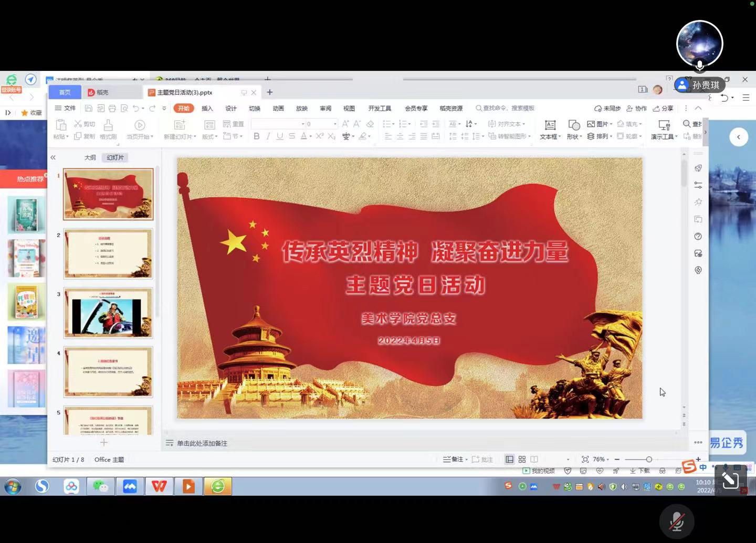756x543 pixels.
Task: Switch to the Slideshow (放映) tab
Action: (302, 108)
